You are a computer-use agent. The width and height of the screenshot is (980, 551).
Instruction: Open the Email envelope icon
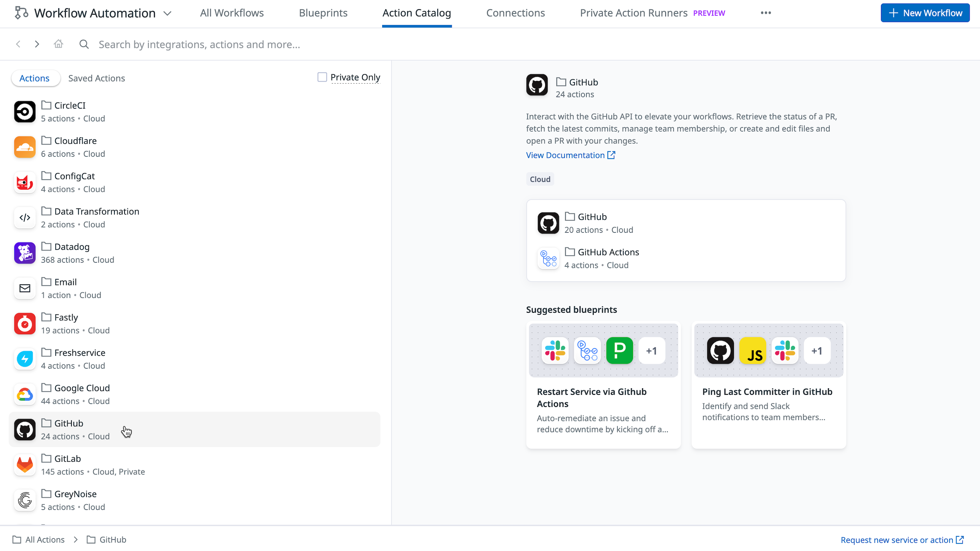click(x=25, y=288)
